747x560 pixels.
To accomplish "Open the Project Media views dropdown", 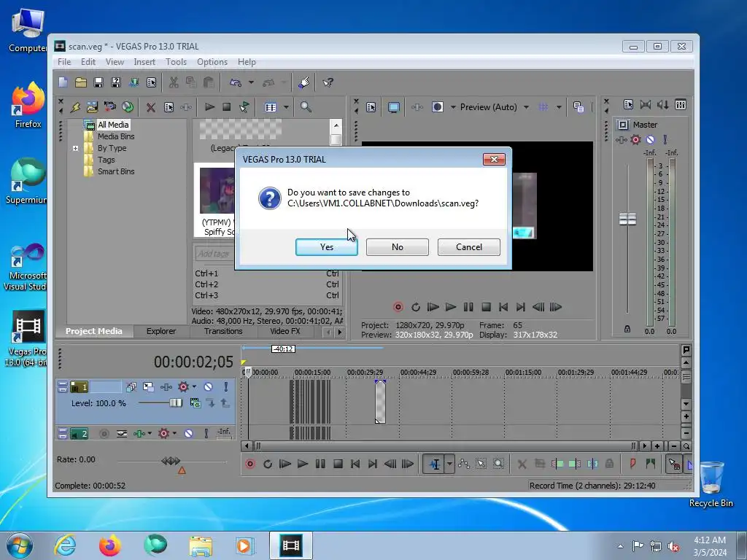I will pyautogui.click(x=286, y=107).
